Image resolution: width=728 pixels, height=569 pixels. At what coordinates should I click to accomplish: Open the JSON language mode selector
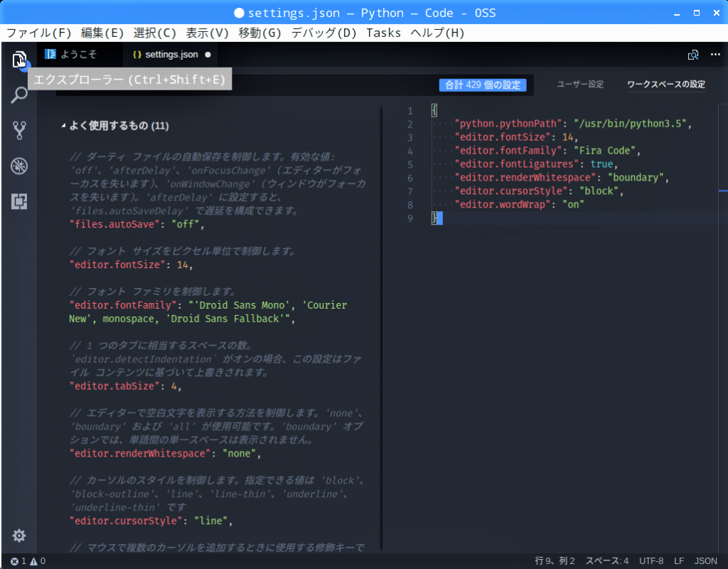706,561
